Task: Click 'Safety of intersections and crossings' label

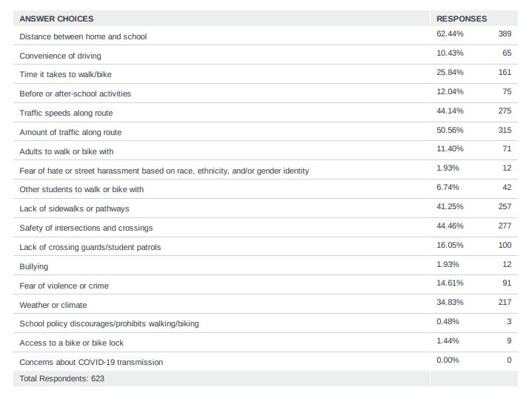Action: 86,228
